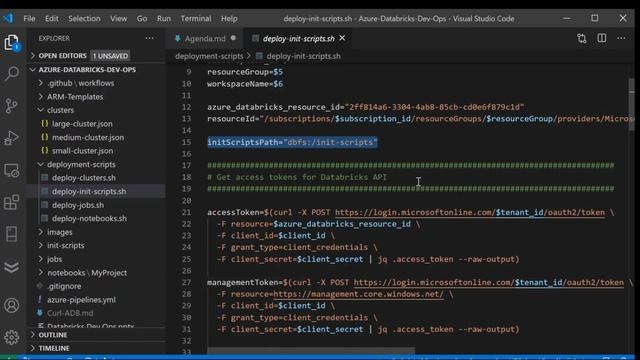Screen dimensions: 640x360
Task: Open the File menu
Action: tap(29, 18)
